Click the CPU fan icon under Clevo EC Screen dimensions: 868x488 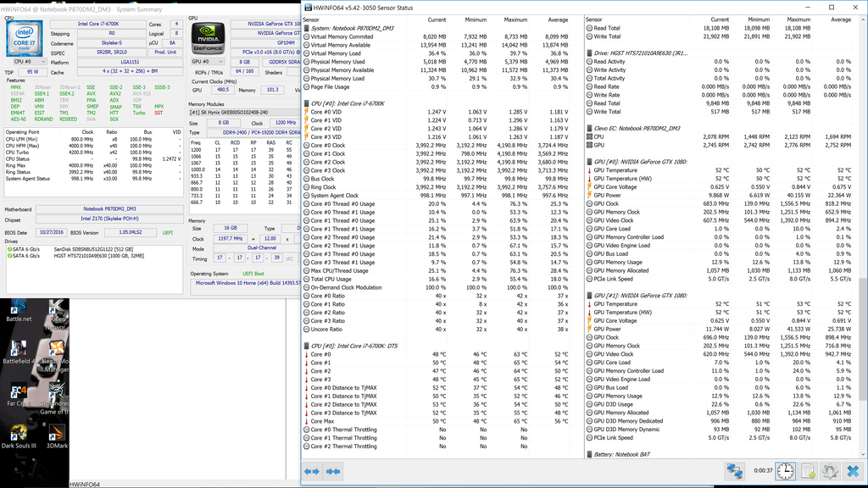(589, 136)
